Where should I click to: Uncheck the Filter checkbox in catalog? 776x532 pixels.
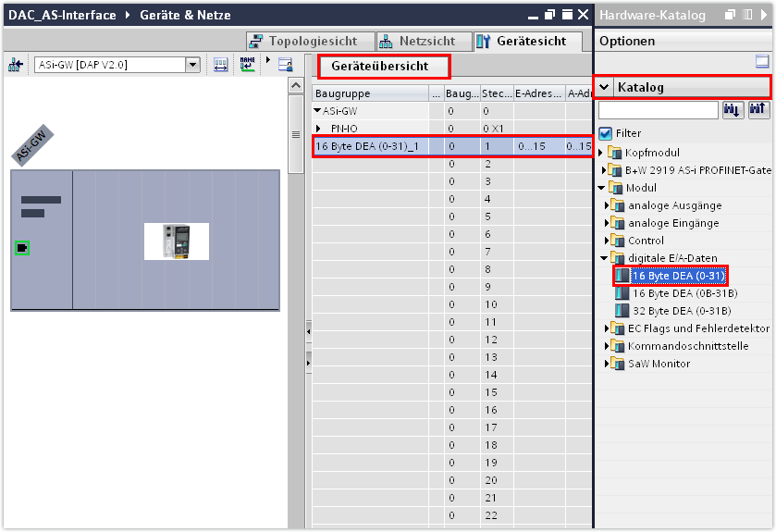coord(605,133)
